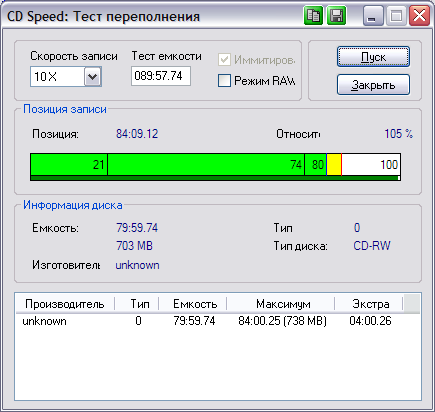Click the Производитель column header

point(65,304)
